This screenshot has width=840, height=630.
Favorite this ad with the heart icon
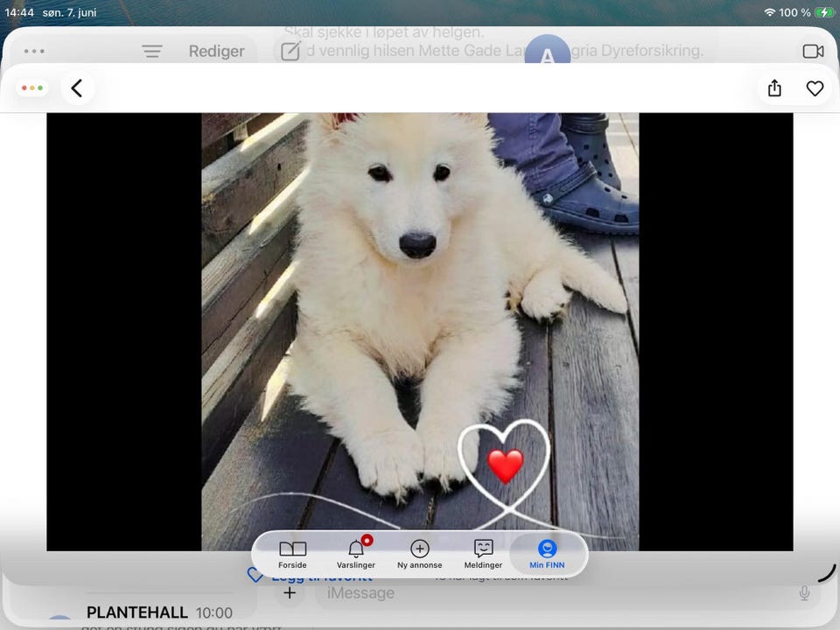[x=815, y=88]
